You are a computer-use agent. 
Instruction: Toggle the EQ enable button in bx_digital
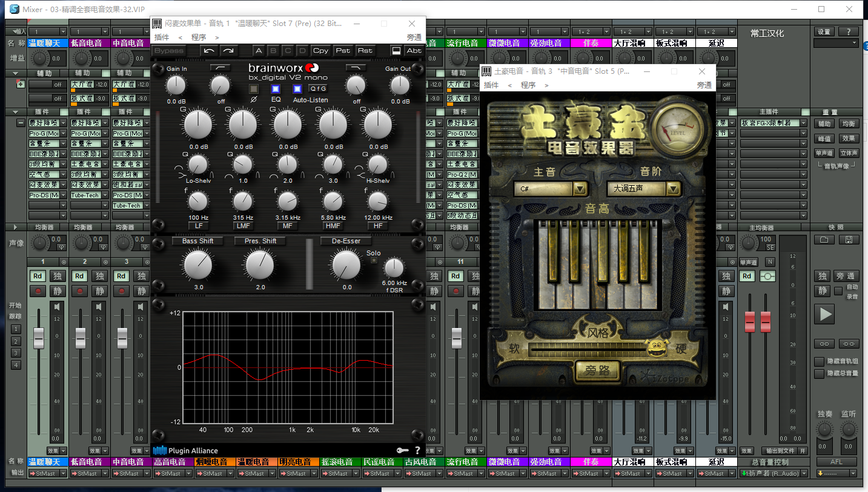click(x=276, y=89)
